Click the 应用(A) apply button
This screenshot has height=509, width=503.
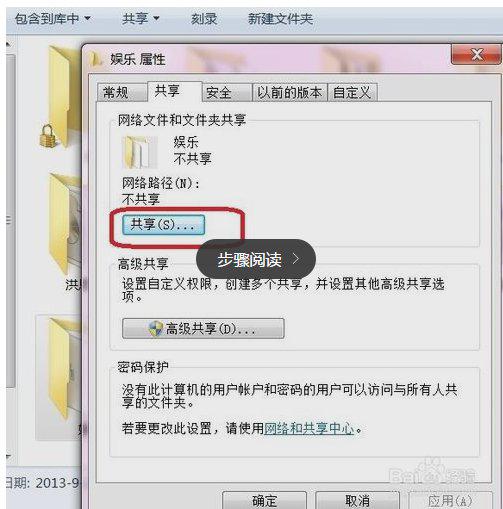[x=450, y=500]
